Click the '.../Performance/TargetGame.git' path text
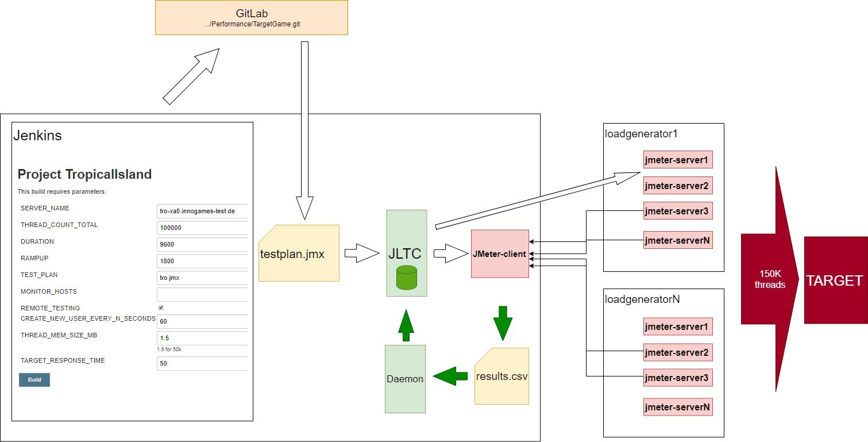The width and height of the screenshot is (868, 442). pos(252,25)
